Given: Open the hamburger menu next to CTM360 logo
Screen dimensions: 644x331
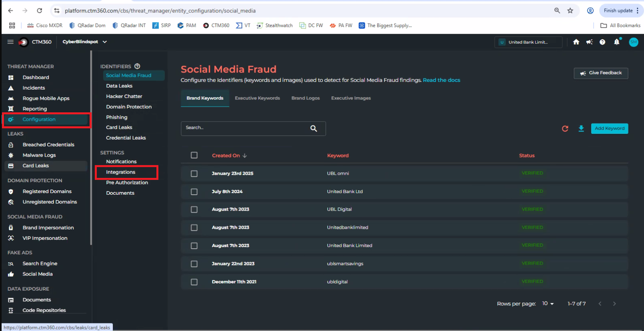Looking at the screenshot, I should [x=10, y=42].
